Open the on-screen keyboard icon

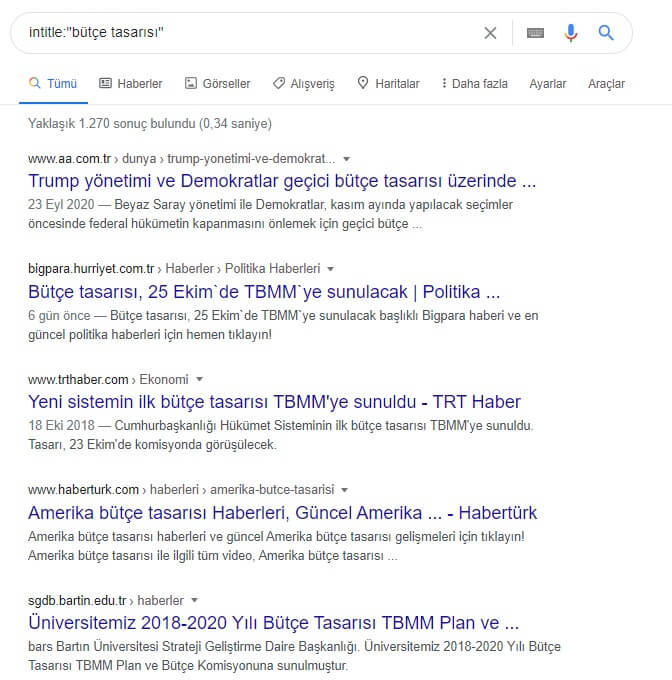point(536,33)
